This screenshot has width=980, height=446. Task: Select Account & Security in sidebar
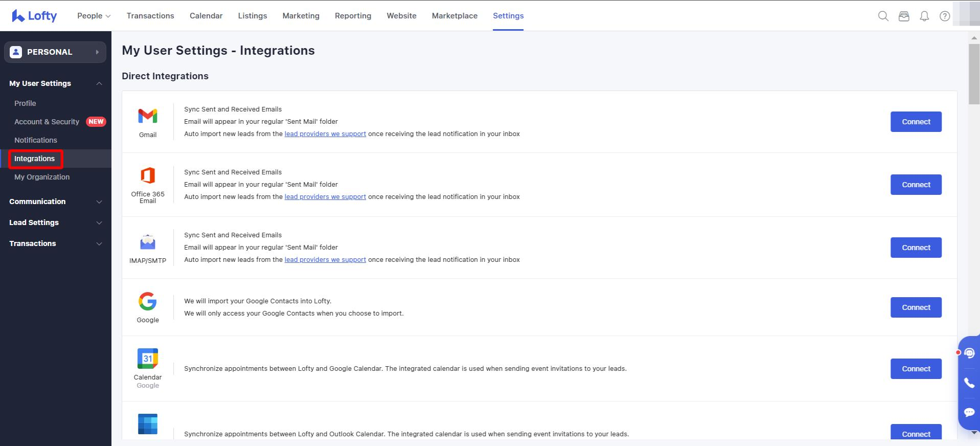47,122
